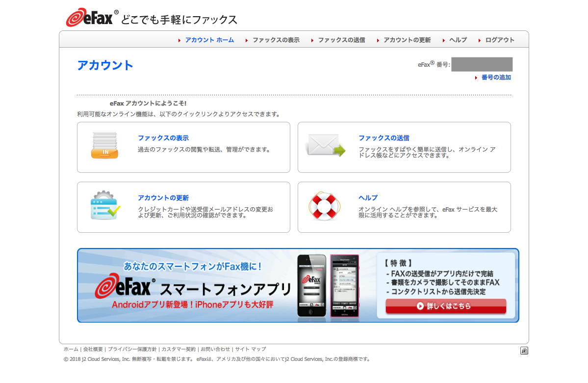Click the lifebuoy help icon

[324, 206]
